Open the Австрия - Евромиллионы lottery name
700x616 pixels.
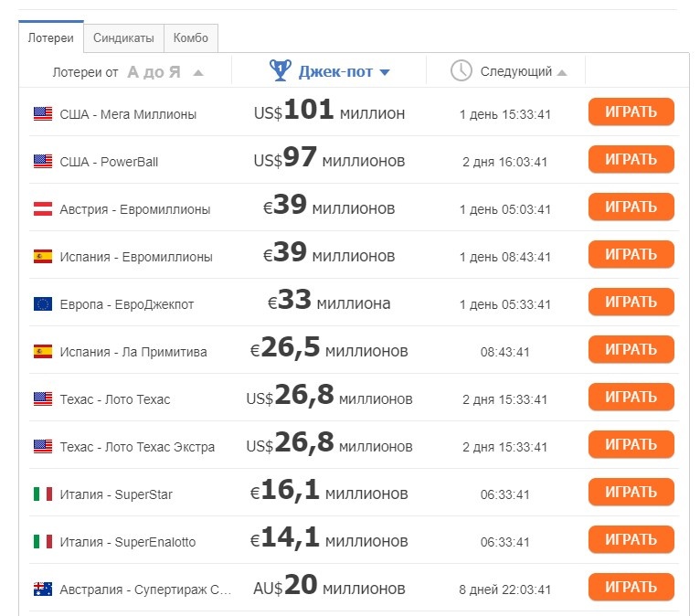(x=135, y=209)
